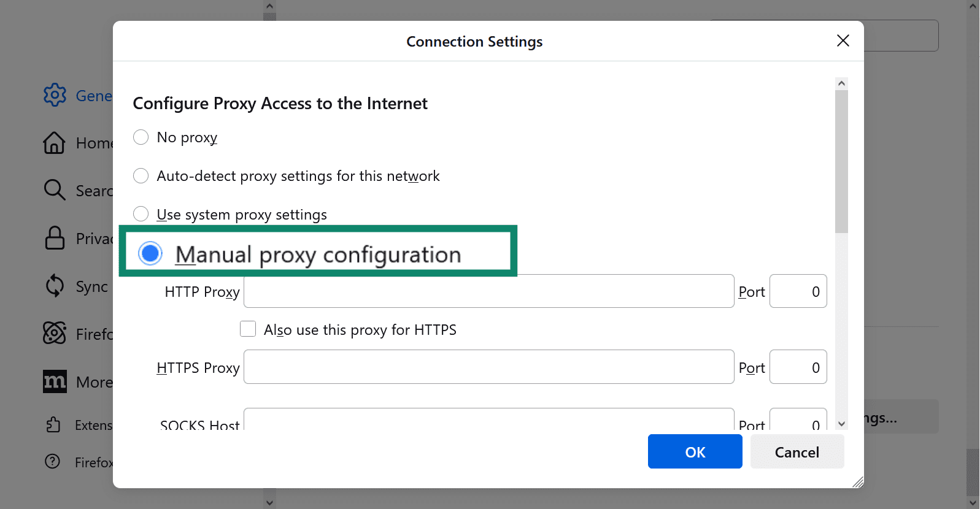
Task: Choose Auto-detect proxy settings for this network
Action: point(141,176)
